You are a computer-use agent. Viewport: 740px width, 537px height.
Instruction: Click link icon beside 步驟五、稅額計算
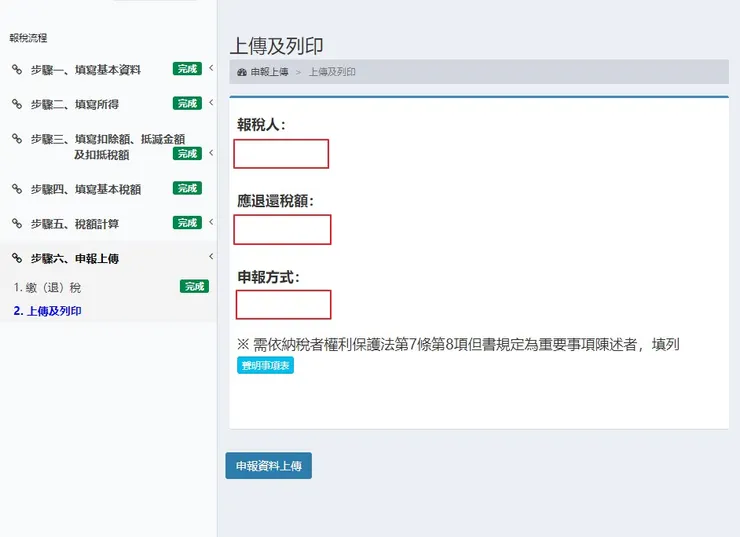click(17, 223)
